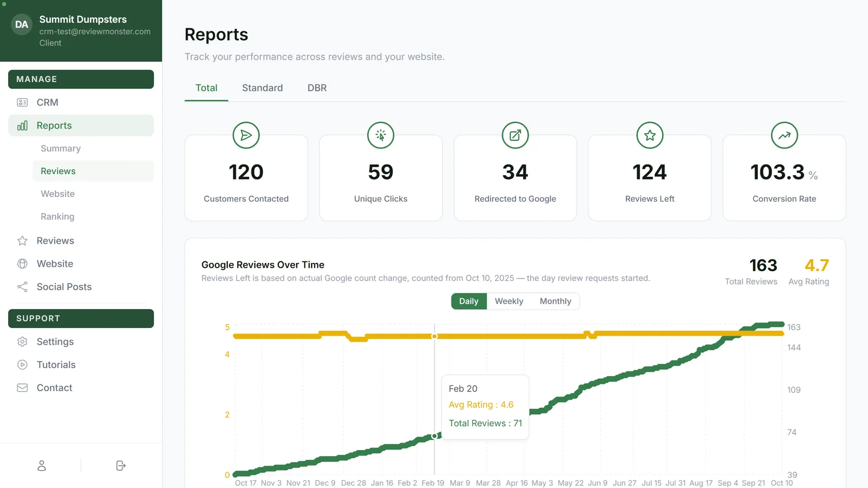Click the Social Posts share icon
The height and width of the screenshot is (488, 868).
(x=22, y=287)
